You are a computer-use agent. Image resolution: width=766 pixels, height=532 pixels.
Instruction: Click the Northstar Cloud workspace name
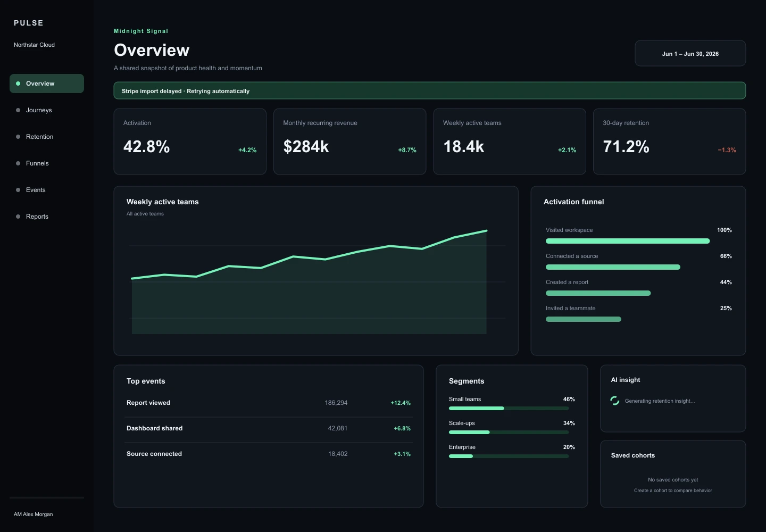click(34, 45)
